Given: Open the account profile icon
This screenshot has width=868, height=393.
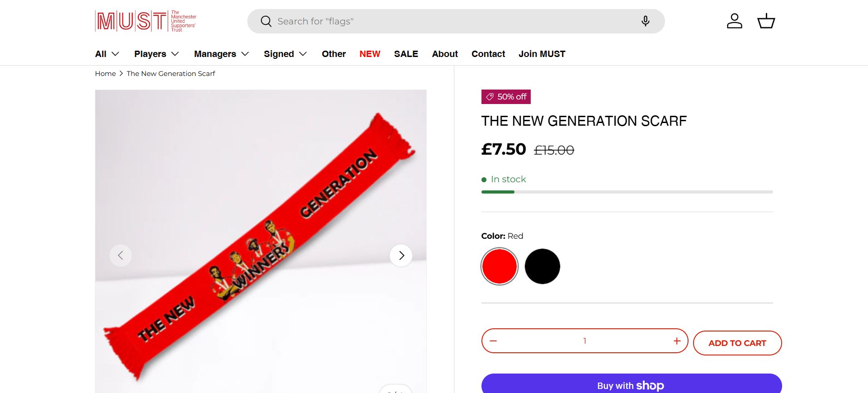Looking at the screenshot, I should coord(734,21).
